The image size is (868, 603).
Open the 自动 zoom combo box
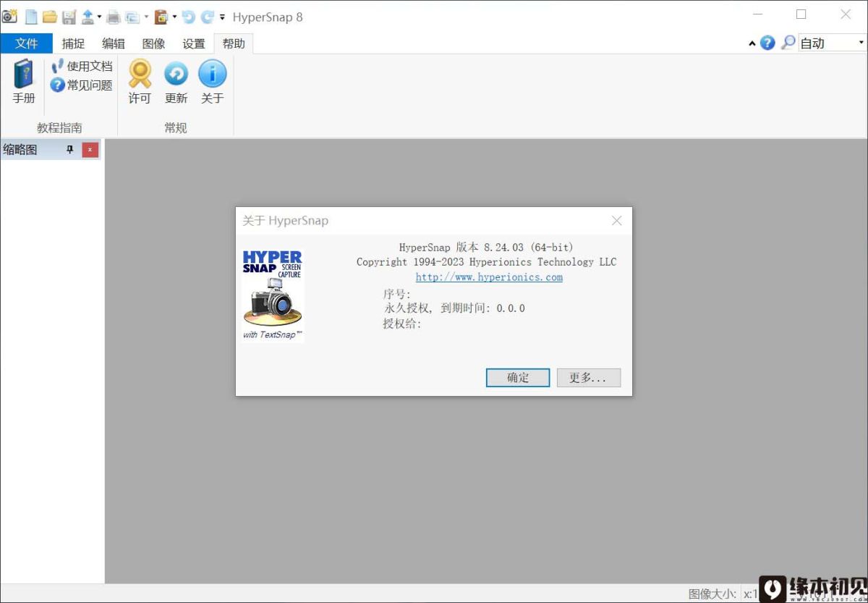pyautogui.click(x=832, y=43)
